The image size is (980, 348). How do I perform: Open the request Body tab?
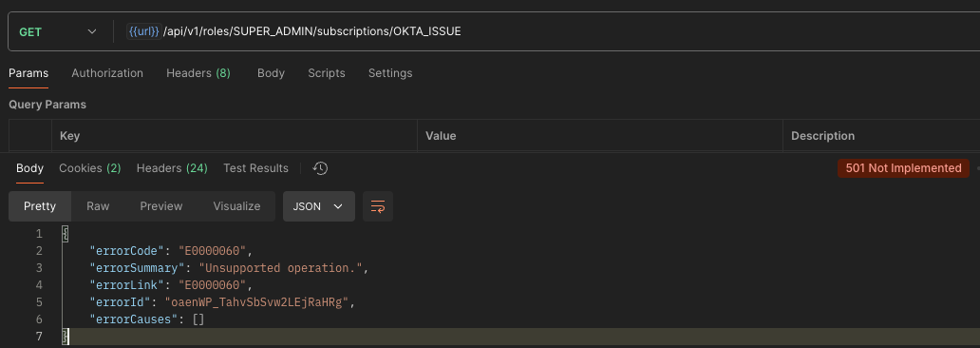pos(271,73)
